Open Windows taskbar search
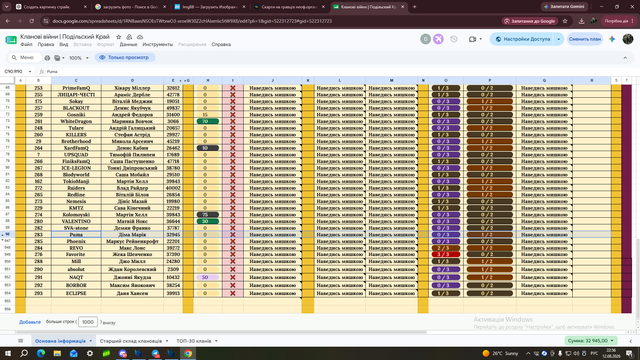This screenshot has height=360, width=640. click(x=24, y=353)
